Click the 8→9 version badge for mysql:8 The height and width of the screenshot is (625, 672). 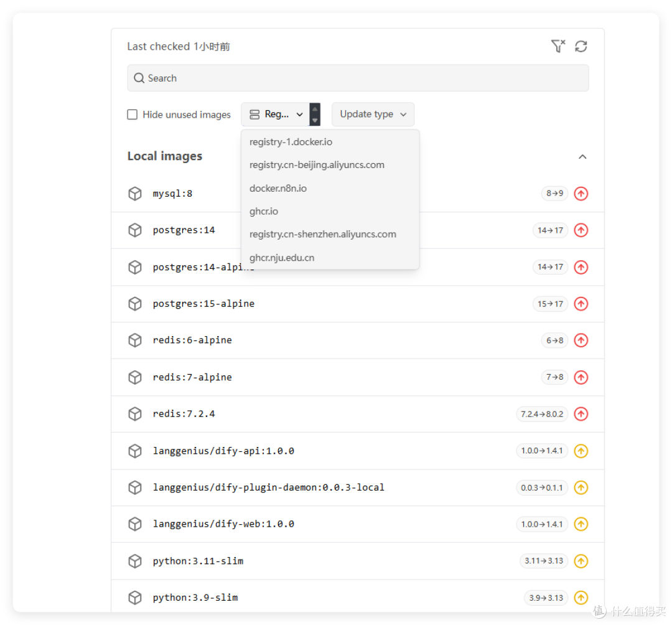(x=554, y=194)
